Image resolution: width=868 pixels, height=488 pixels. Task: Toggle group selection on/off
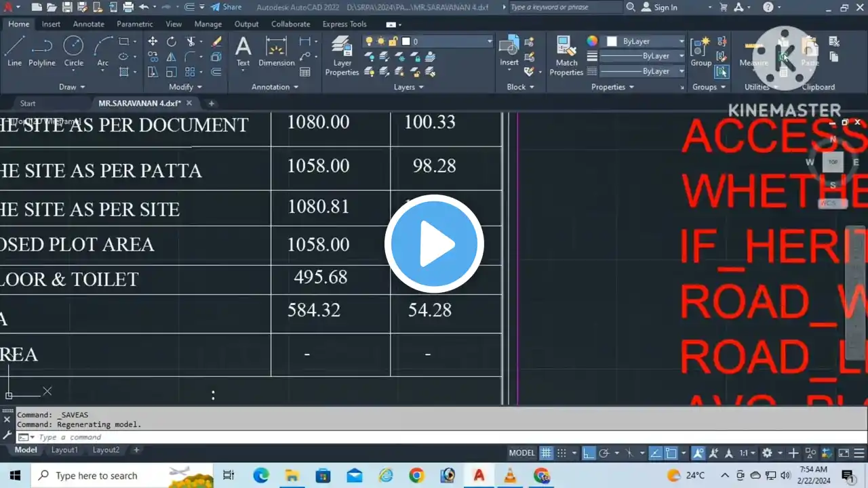pos(722,72)
